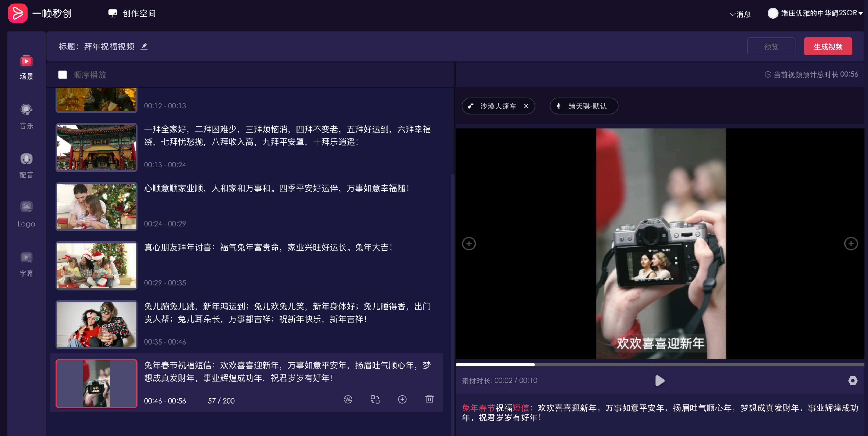This screenshot has width=868, height=436.
Task: Click the replace material icon in selected scene
Action: click(375, 399)
